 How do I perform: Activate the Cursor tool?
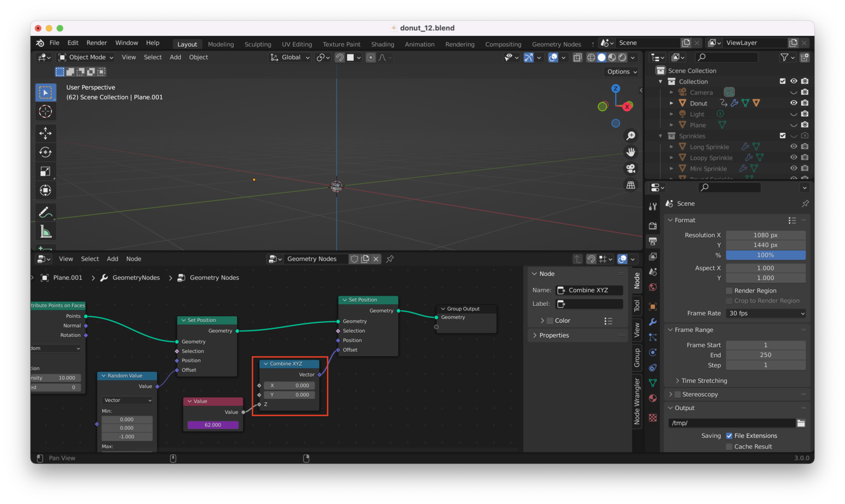tap(46, 112)
